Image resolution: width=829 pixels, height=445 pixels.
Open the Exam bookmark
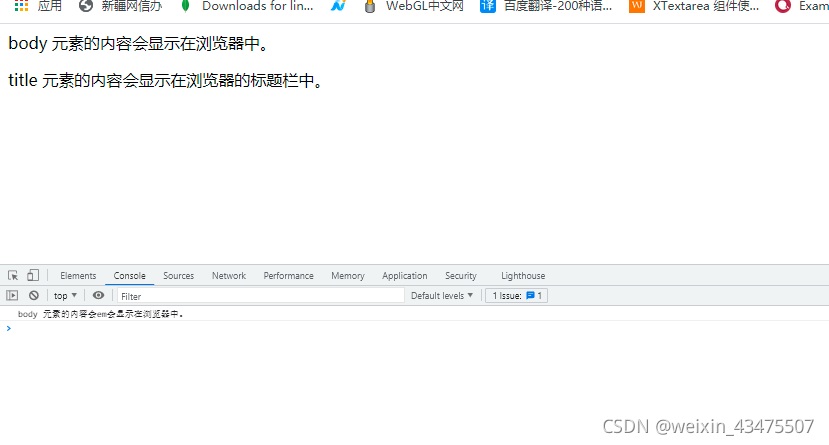[802, 6]
